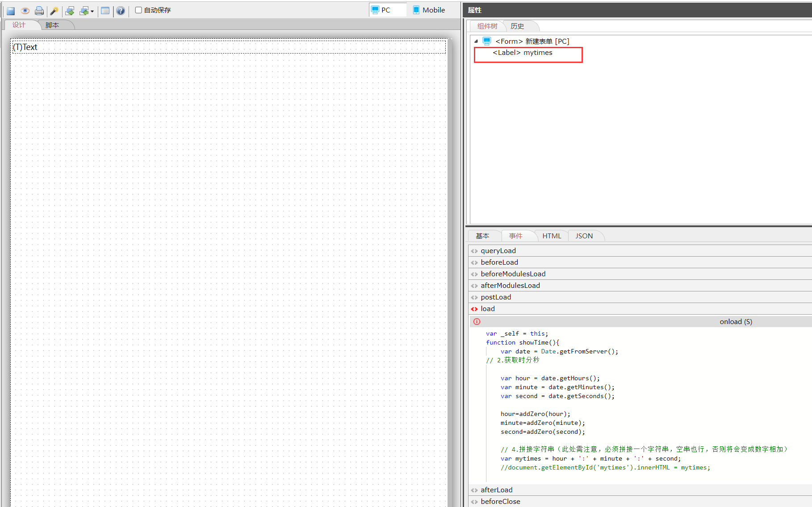Open the JSON properties tab
Viewport: 812px width, 507px height.
pos(584,236)
